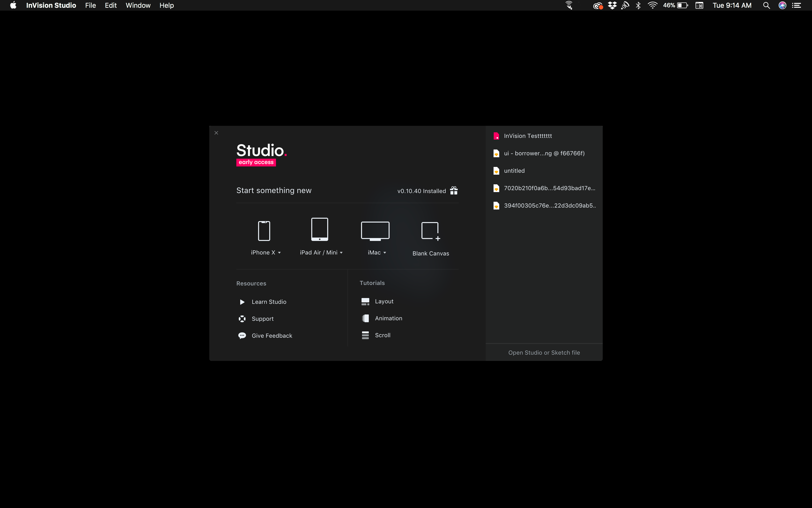Click the Bluetooth menu bar icon

coord(638,5)
